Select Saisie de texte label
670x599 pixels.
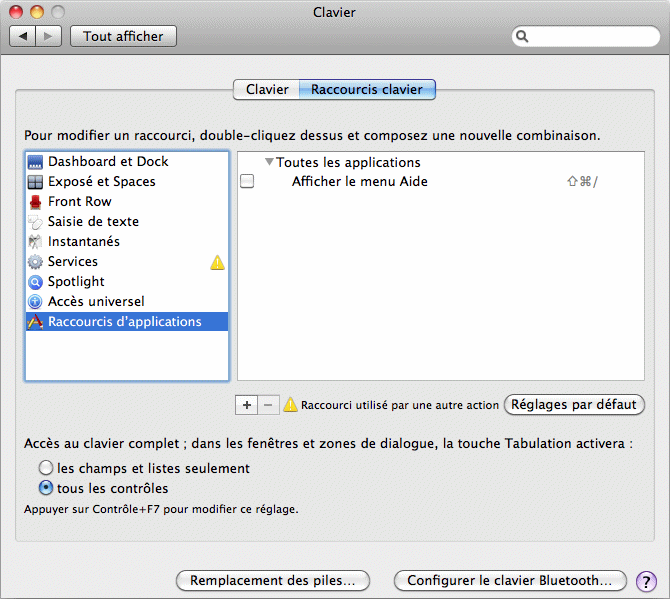click(x=93, y=221)
